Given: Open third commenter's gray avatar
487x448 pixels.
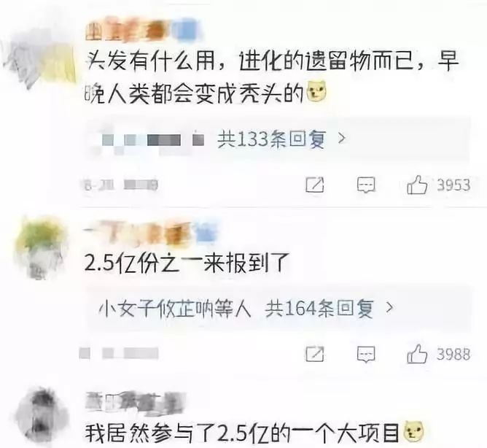Looking at the screenshot, I should (42, 415).
